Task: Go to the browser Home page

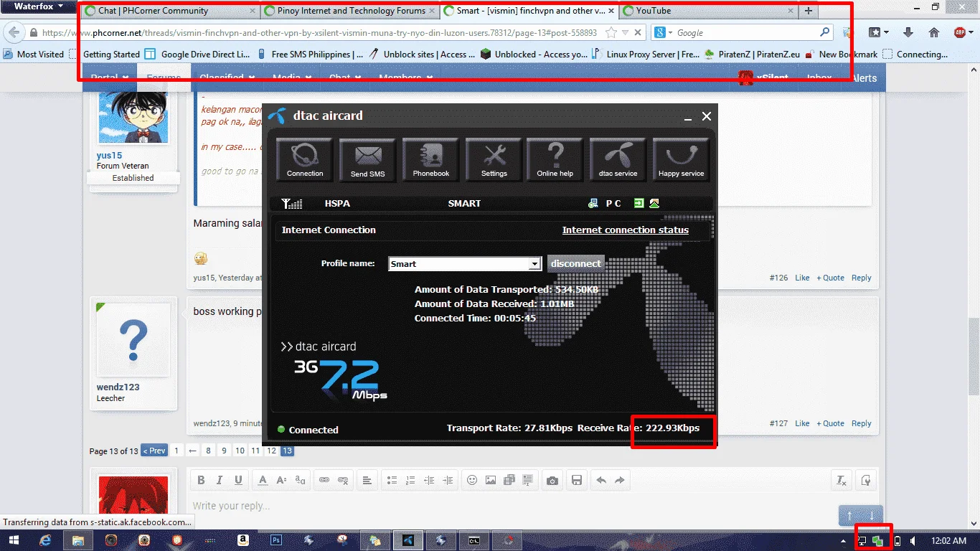Action: (933, 32)
